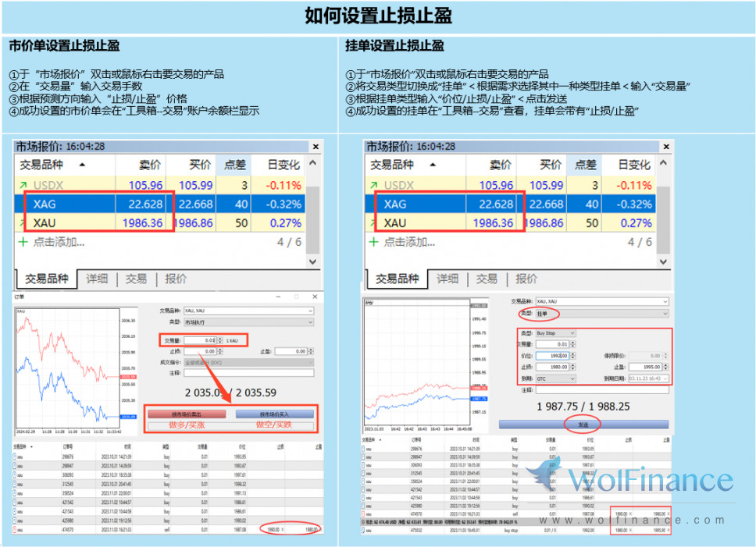
Task: Click 止损 input field in 订单 dialog
Action: pyautogui.click(x=200, y=351)
